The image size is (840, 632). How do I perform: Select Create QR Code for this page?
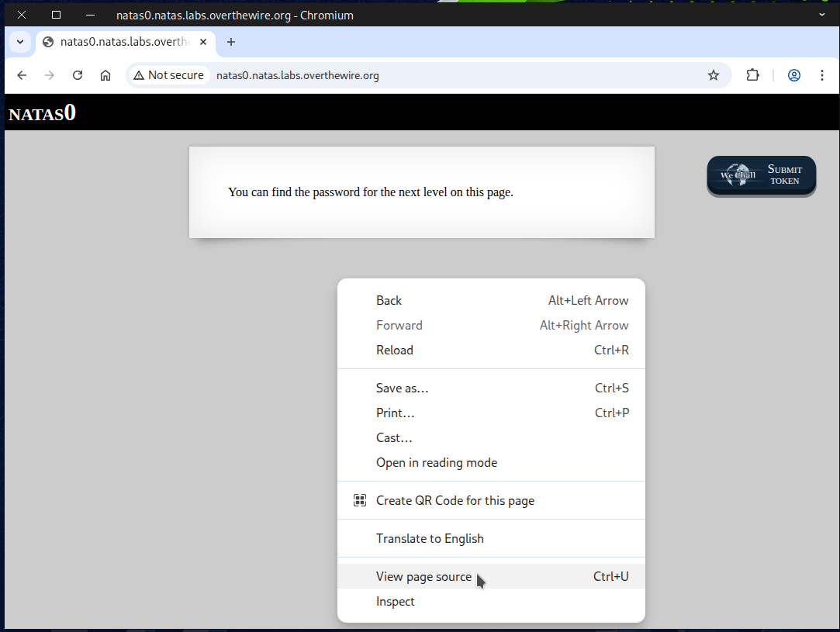point(455,500)
